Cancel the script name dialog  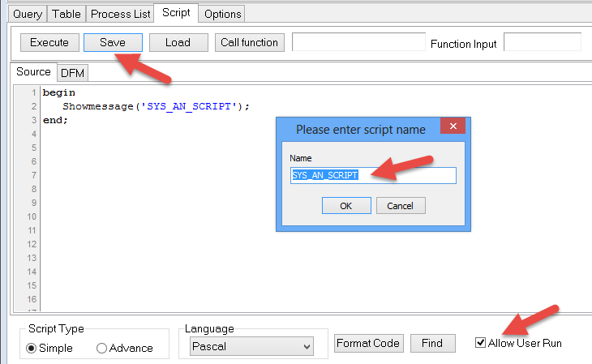[x=401, y=205]
